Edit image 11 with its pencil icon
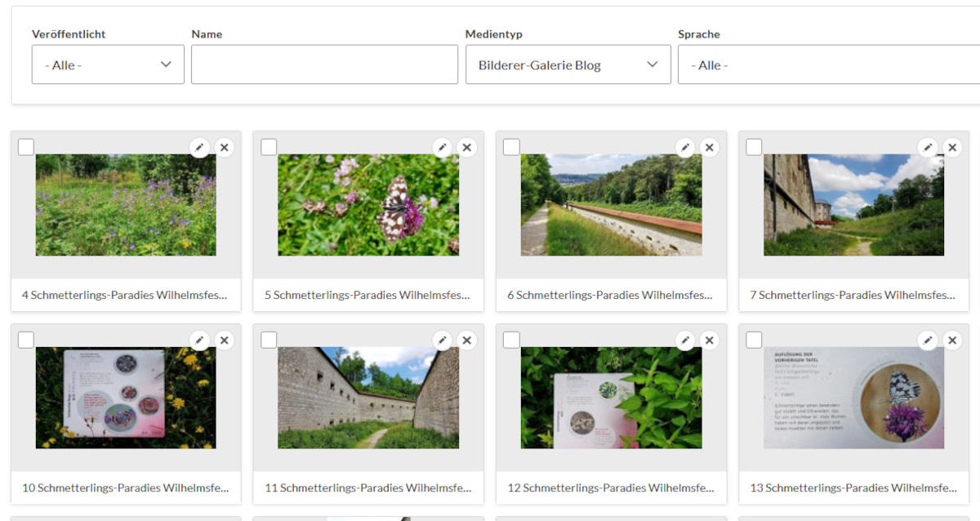Screen dimensions: 980x521 (442, 340)
